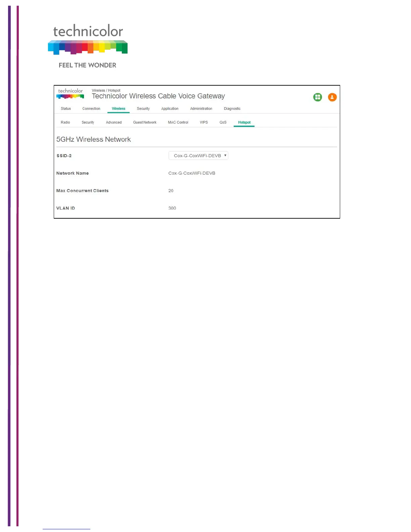This screenshot has width=411, height=532.
Task: Click the green grid dashboard icon
Action: click(317, 97)
